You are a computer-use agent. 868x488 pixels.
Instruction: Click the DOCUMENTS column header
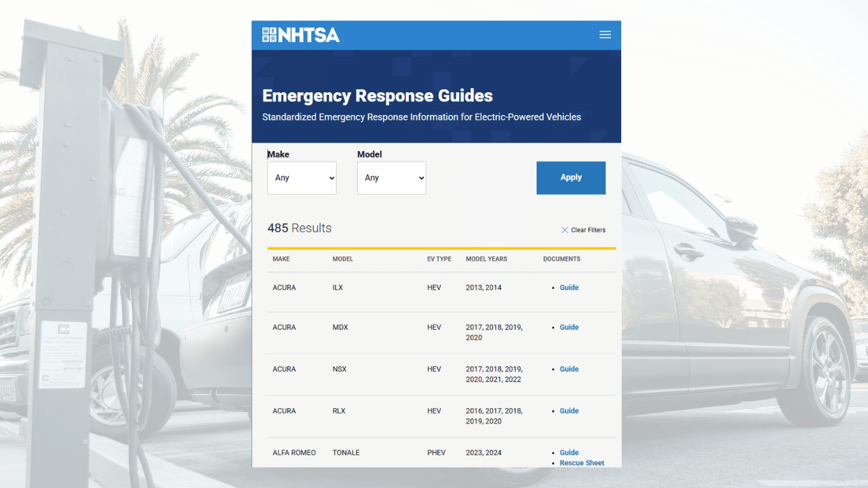561,259
